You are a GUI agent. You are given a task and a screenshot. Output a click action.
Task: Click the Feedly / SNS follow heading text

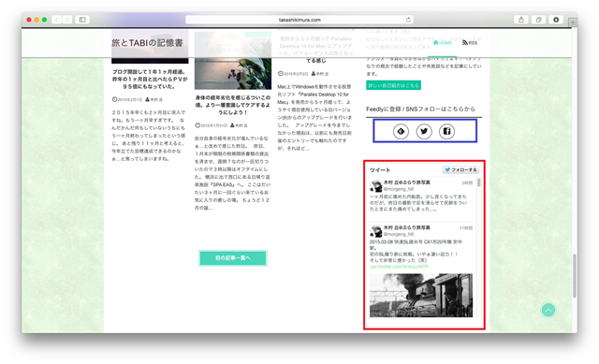pos(420,109)
